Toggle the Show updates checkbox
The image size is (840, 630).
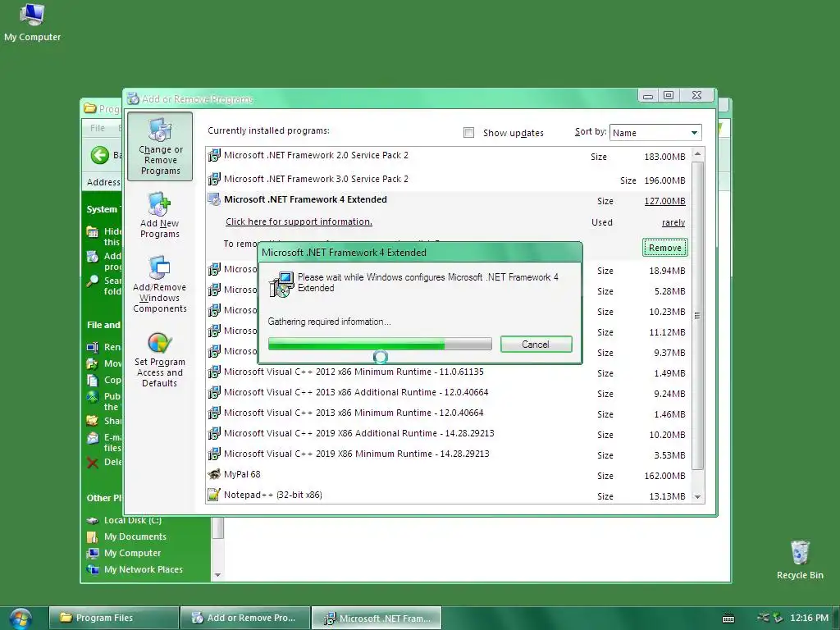pos(468,132)
